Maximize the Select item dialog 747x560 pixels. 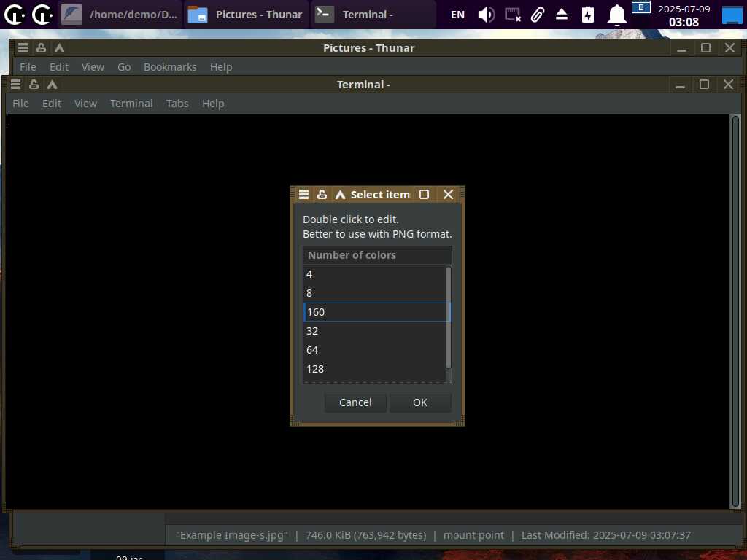click(x=424, y=194)
